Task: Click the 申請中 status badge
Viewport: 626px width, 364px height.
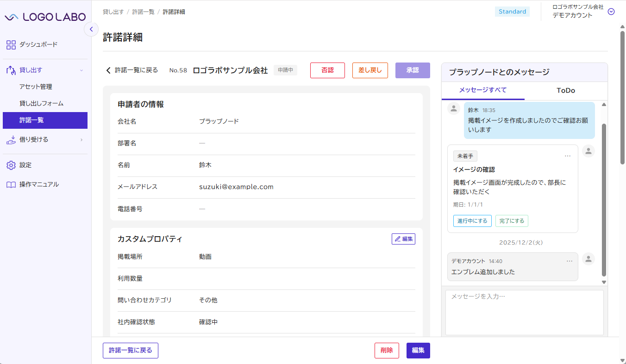Action: [285, 70]
